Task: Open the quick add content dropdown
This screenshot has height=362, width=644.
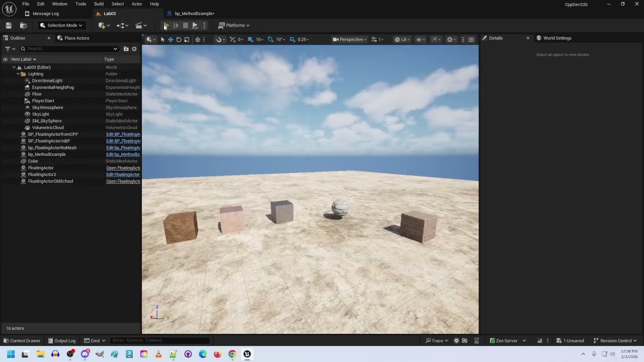Action: [x=104, y=25]
